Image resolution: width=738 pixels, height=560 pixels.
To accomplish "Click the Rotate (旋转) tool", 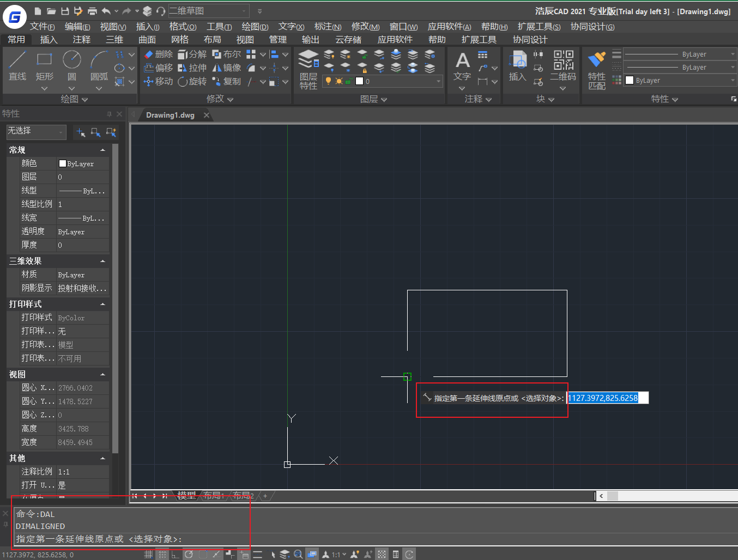I will [x=192, y=81].
